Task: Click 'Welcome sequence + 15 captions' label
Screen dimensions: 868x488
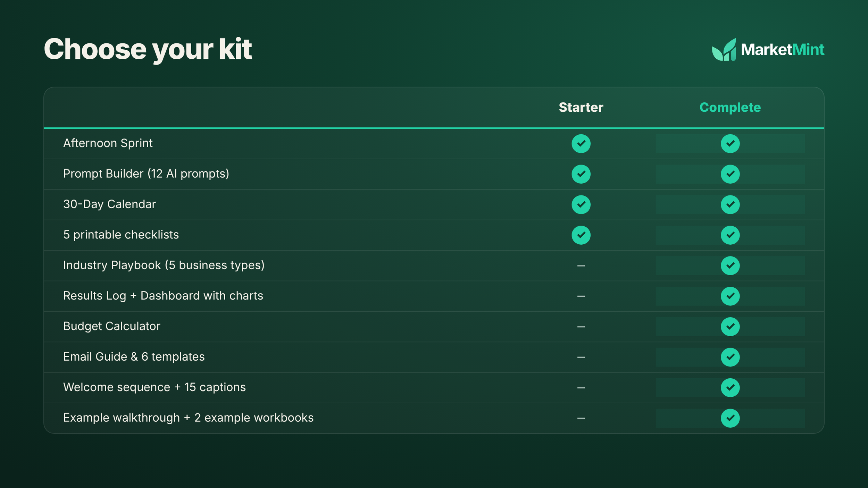Action: [155, 387]
